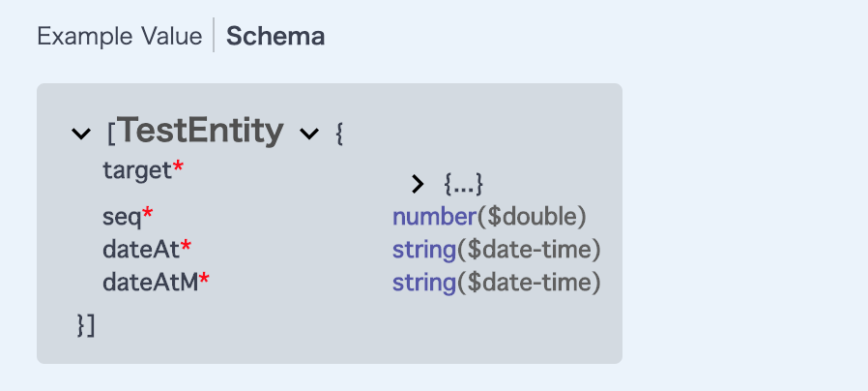Image resolution: width=868 pixels, height=391 pixels.
Task: Switch to the Example Value tab
Action: (x=120, y=37)
